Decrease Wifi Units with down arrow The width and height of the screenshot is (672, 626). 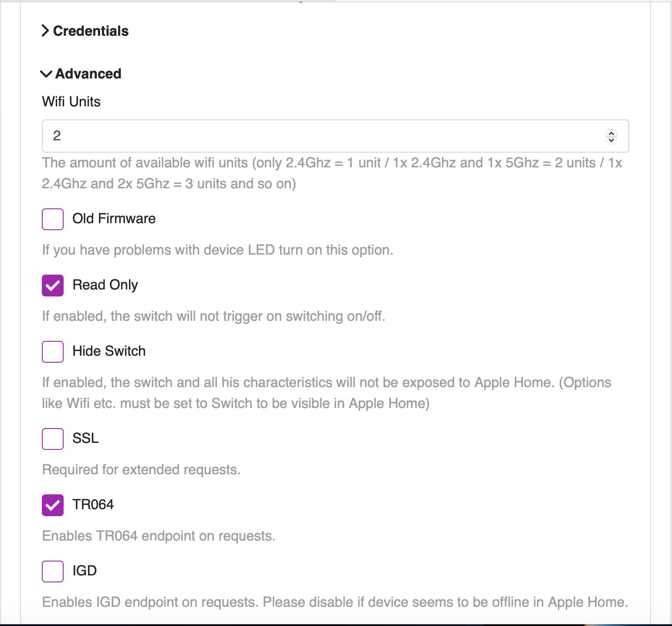coord(611,140)
